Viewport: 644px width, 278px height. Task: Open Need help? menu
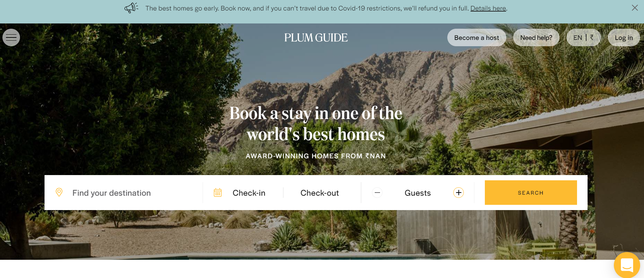(536, 37)
